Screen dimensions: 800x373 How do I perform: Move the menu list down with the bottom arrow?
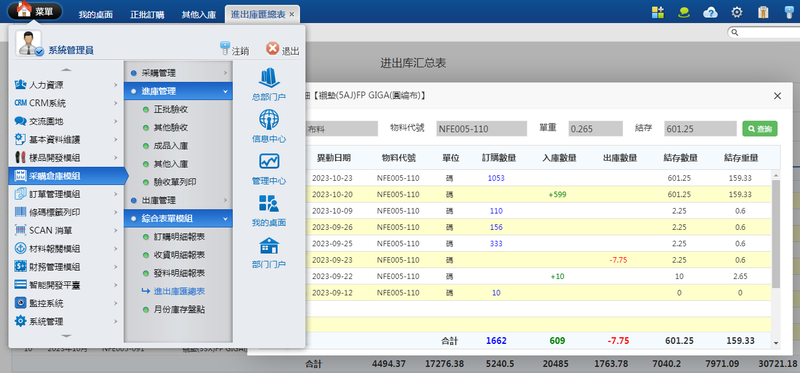66,336
